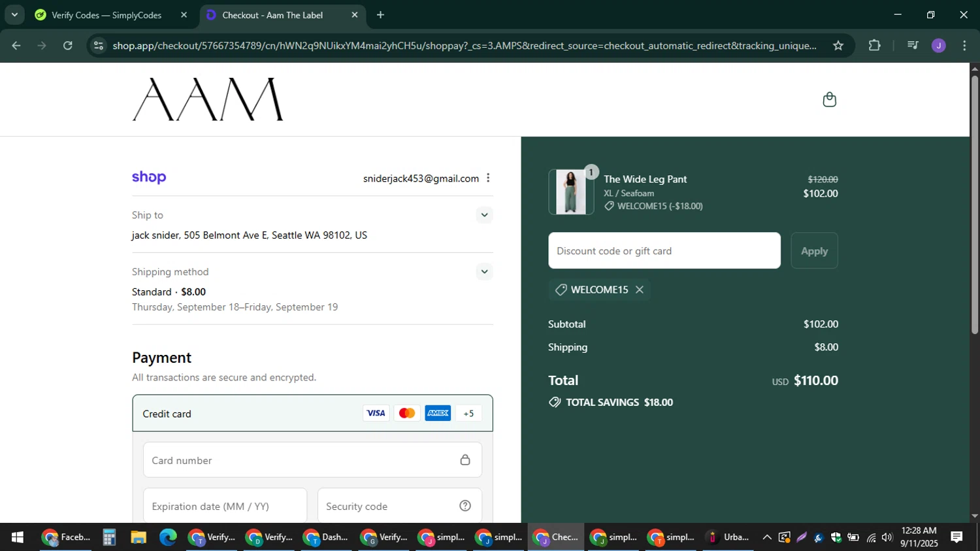Image resolution: width=980 pixels, height=551 pixels.
Task: Bookmark this page with the star icon
Action: pos(838,46)
